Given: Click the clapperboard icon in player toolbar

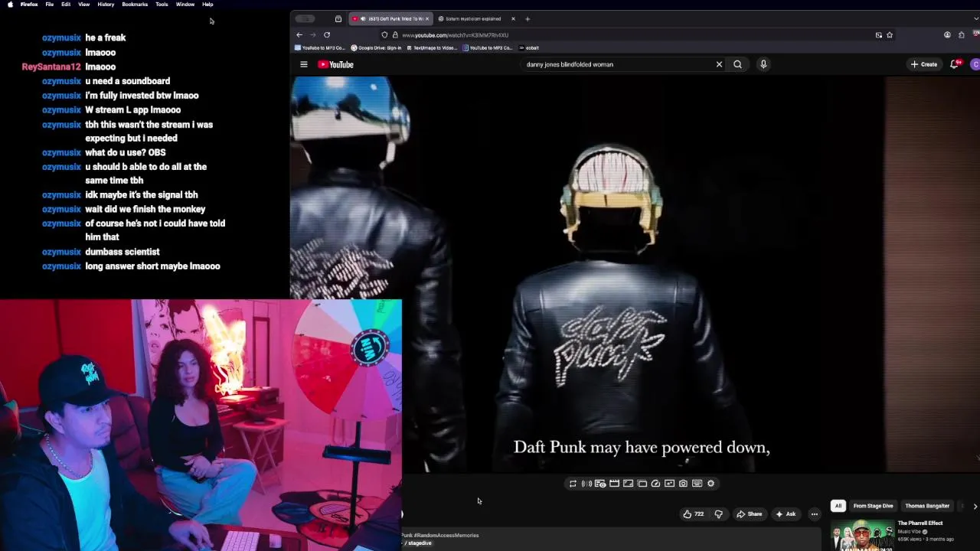Looking at the screenshot, I should [614, 484].
